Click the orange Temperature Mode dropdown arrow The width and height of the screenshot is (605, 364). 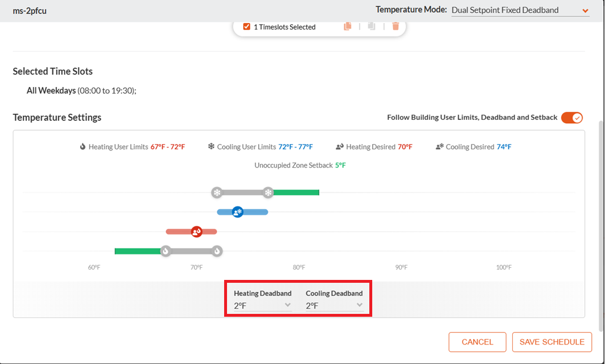tap(585, 11)
